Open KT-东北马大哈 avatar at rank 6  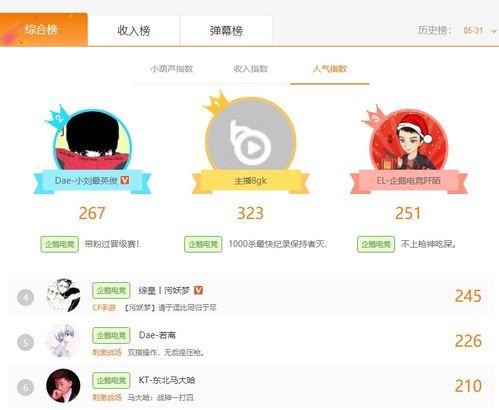[x=63, y=386]
